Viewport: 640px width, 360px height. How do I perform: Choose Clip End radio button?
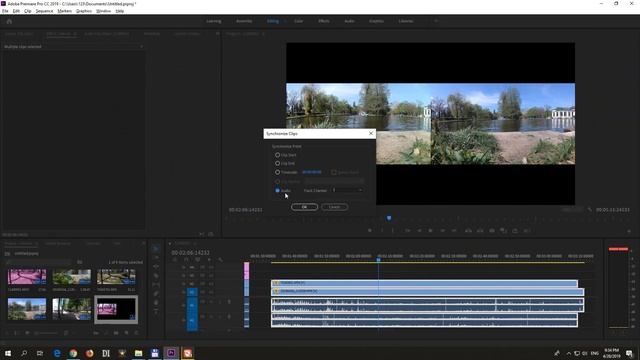(x=278, y=163)
